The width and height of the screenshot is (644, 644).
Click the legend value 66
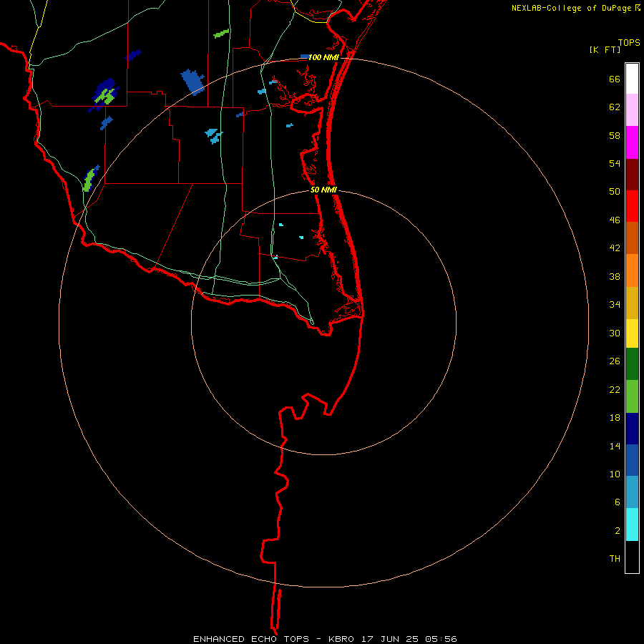615,79
